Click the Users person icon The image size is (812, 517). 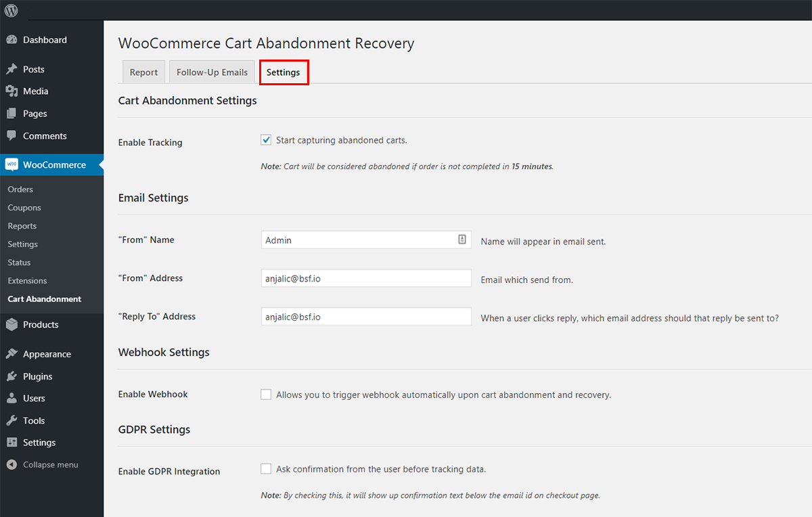click(12, 399)
